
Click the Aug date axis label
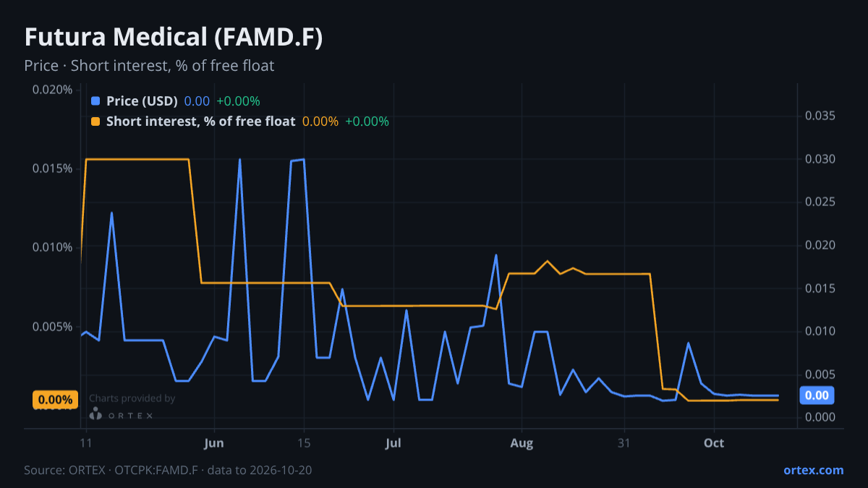coord(522,443)
